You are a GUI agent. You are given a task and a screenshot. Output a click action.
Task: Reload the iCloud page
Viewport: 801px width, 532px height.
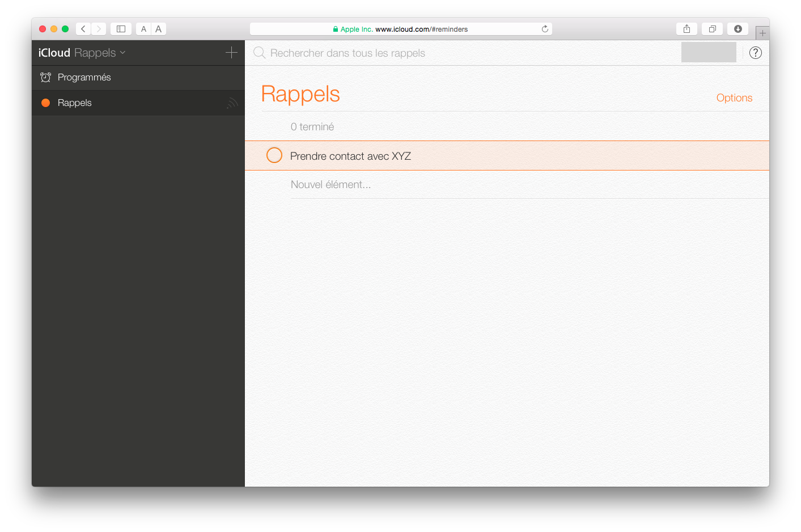pos(545,29)
